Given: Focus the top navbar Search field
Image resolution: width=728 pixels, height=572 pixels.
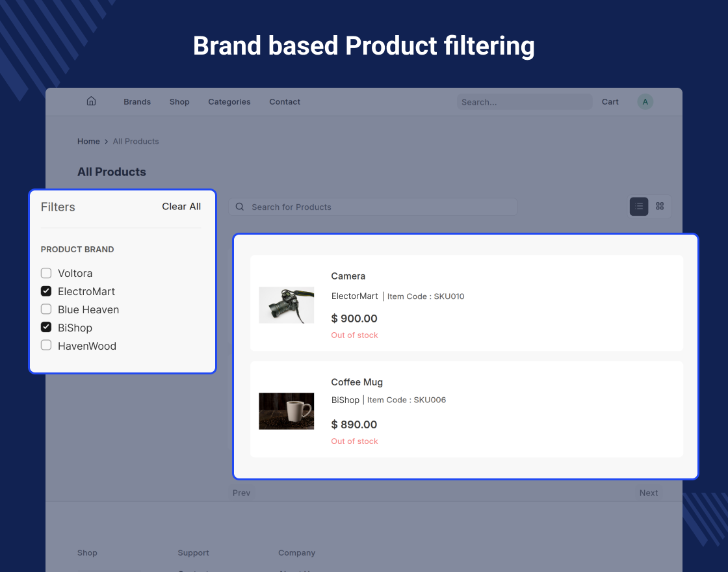Looking at the screenshot, I should point(525,101).
